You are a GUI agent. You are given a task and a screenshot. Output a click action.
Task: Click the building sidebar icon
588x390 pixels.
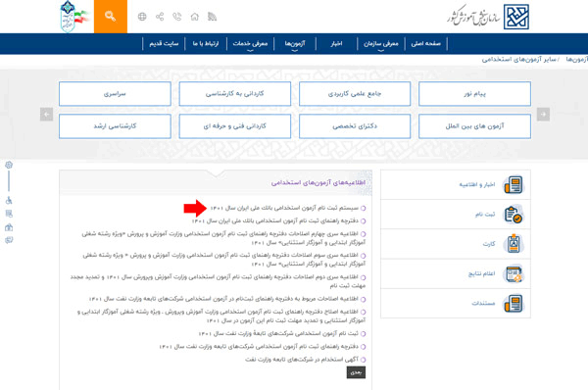(9, 227)
